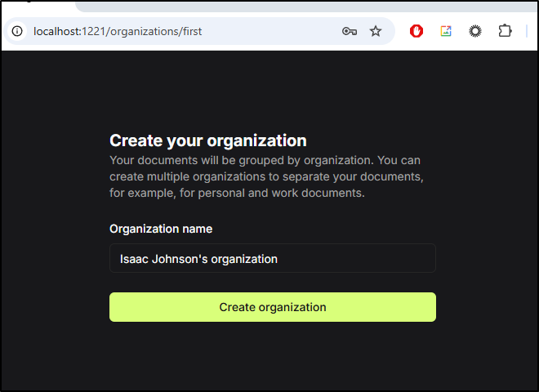Place cursor after "organization" in the name field
Screen dimensions: 539x392
(278, 259)
